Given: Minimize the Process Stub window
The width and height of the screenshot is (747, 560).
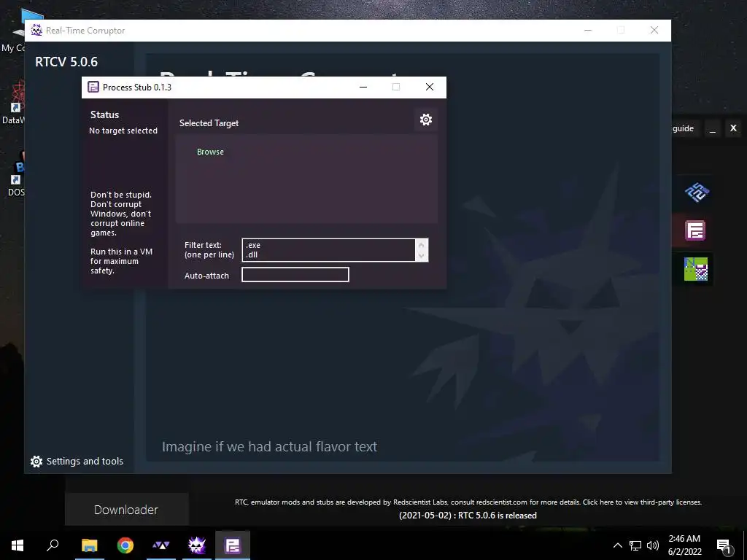Looking at the screenshot, I should pyautogui.click(x=363, y=87).
